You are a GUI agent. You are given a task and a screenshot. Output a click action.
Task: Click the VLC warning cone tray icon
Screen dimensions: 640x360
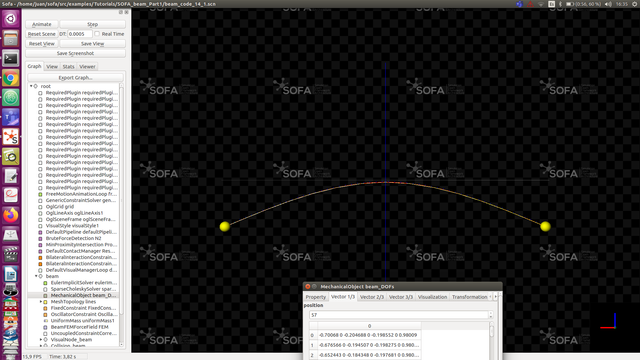pos(530,4)
